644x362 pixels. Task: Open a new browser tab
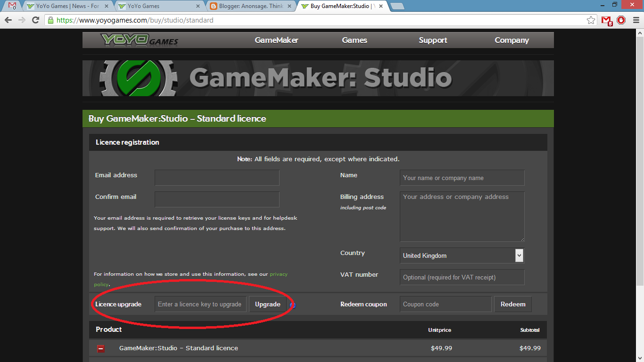[x=397, y=6]
